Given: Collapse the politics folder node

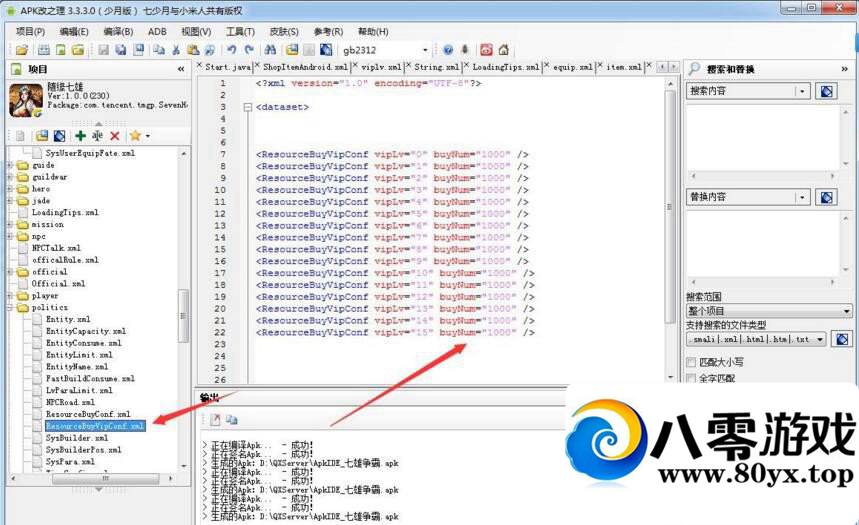Looking at the screenshot, I should point(11,307).
